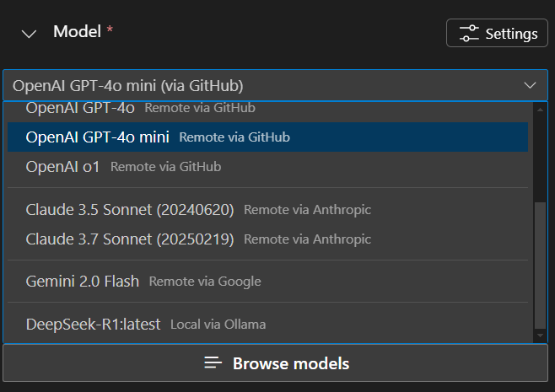Click the model combo box showing GPT-4o mini
This screenshot has height=392, width=555.
click(253, 85)
